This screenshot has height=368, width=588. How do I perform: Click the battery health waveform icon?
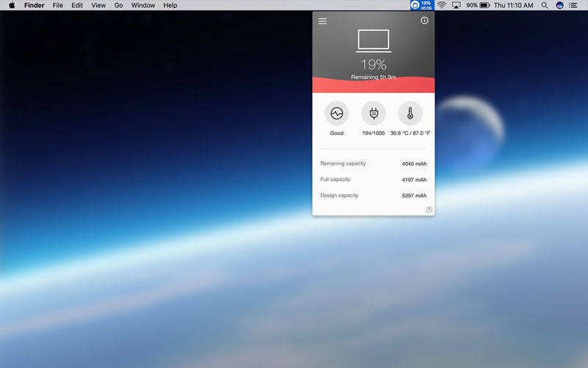pos(337,113)
